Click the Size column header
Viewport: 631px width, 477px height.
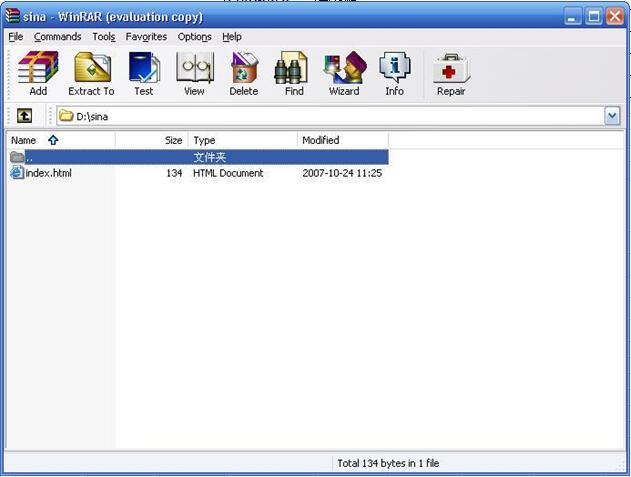click(x=173, y=140)
